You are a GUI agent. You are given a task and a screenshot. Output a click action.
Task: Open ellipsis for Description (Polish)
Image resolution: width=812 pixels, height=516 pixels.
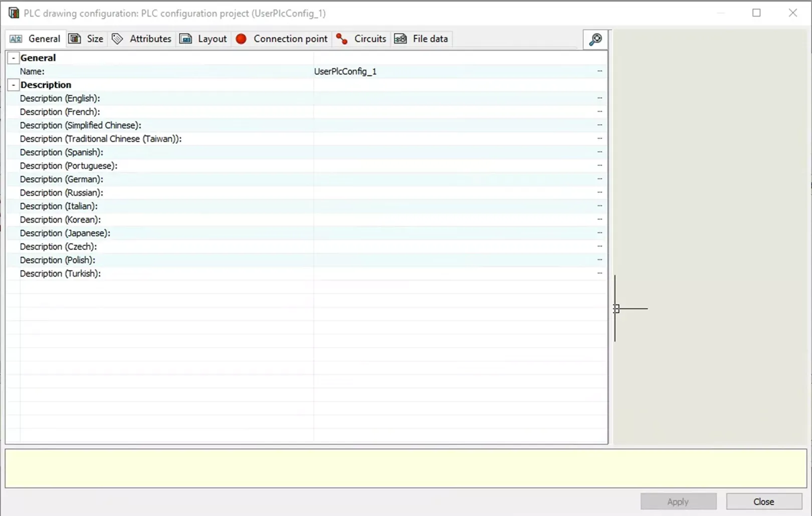tap(599, 261)
